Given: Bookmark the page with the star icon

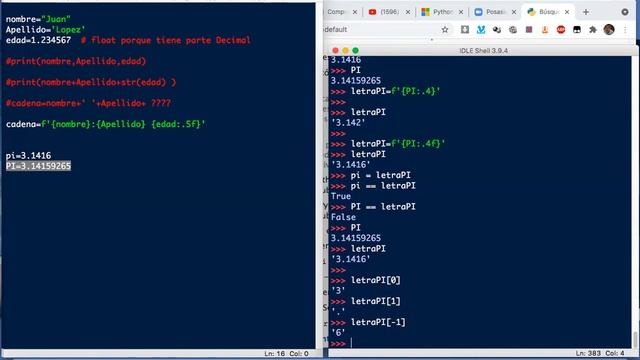Looking at the screenshot, I should click(x=445, y=29).
